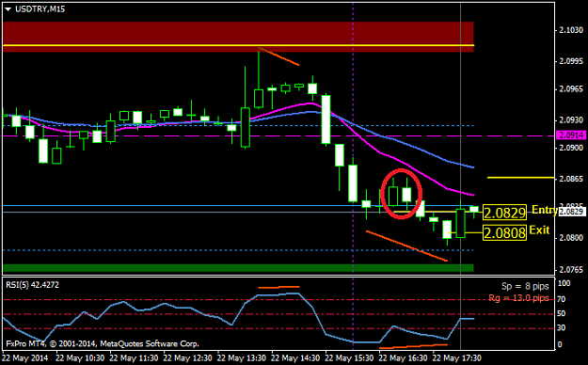Viewport: 588px width, 365px height.
Task: Click the 2.0765 price axis label
Action: point(571,270)
